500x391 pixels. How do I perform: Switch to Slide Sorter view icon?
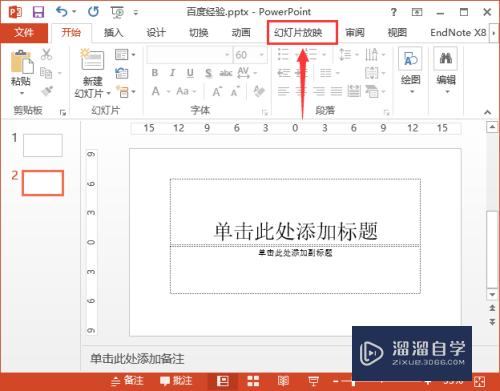(x=253, y=381)
